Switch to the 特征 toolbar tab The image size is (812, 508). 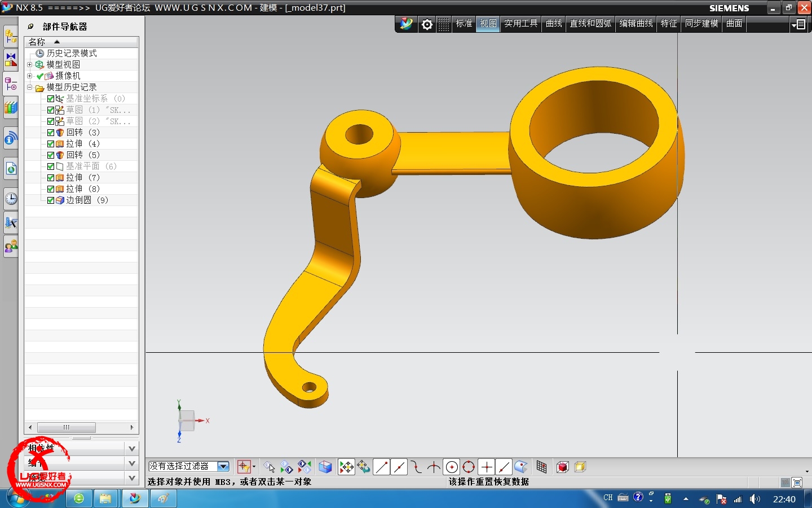coord(669,24)
